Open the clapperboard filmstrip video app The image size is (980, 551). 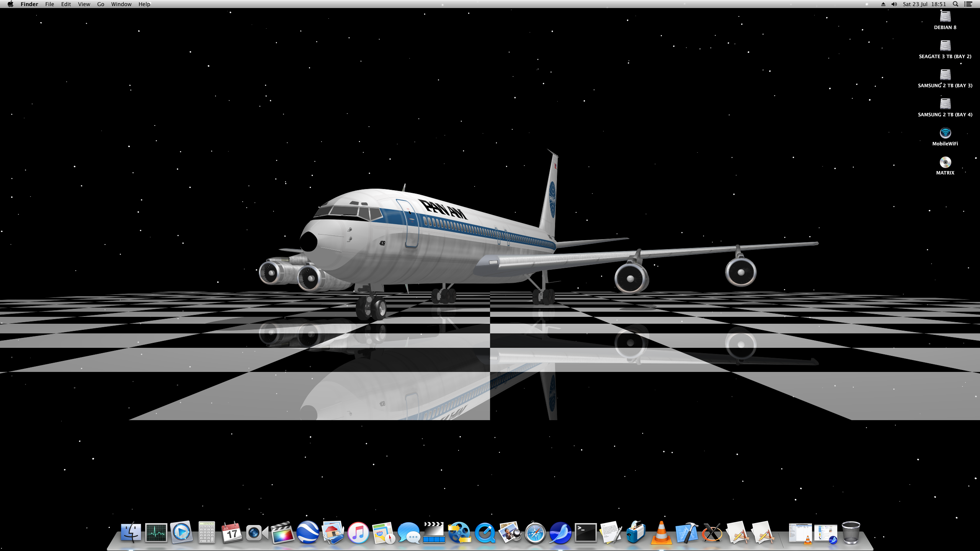434,532
